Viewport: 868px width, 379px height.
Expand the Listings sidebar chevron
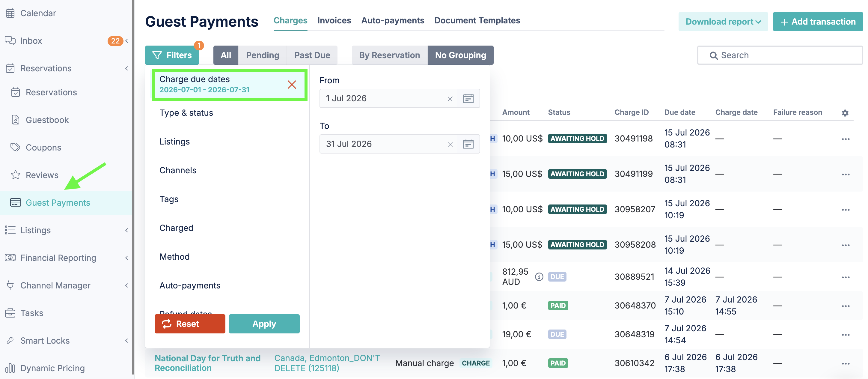(x=127, y=230)
